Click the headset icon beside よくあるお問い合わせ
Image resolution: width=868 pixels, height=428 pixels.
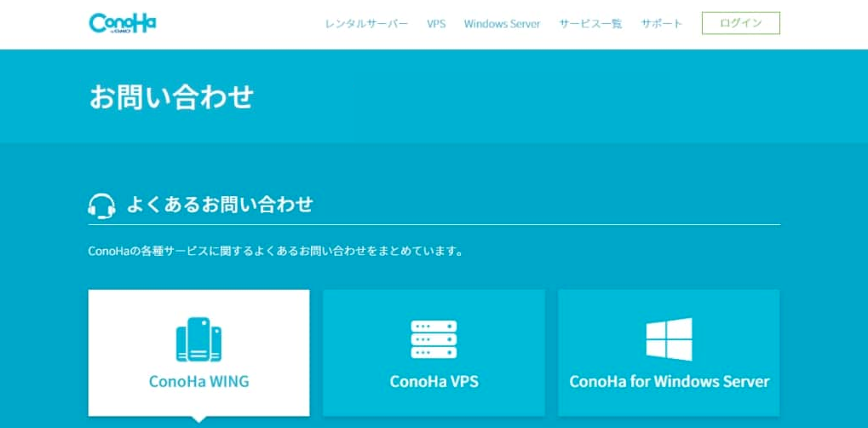click(102, 205)
